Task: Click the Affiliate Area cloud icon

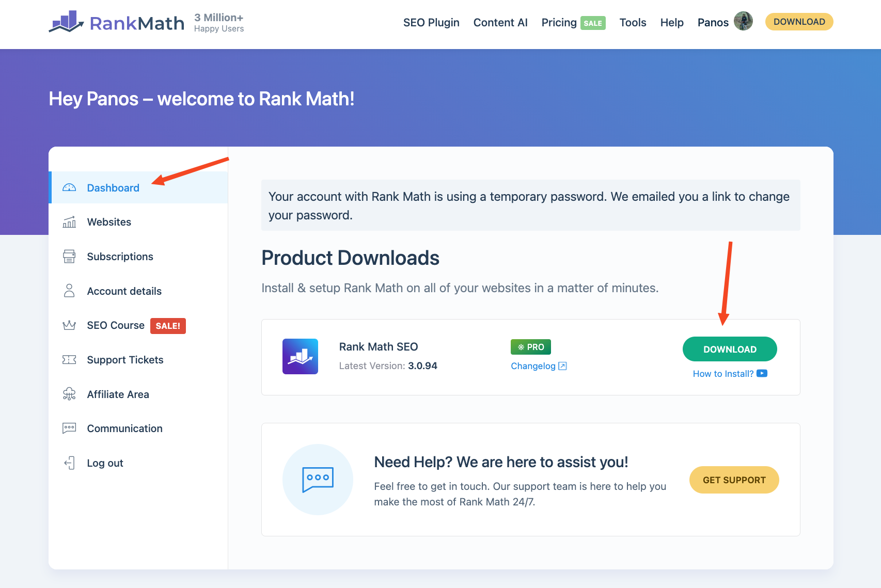Action: click(x=69, y=394)
